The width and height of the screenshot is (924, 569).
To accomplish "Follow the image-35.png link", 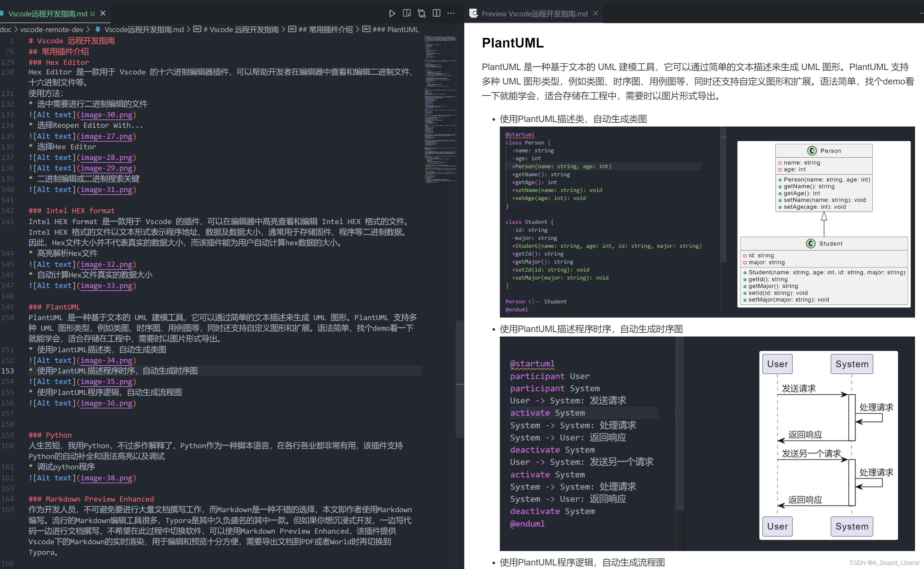I will tap(107, 381).
